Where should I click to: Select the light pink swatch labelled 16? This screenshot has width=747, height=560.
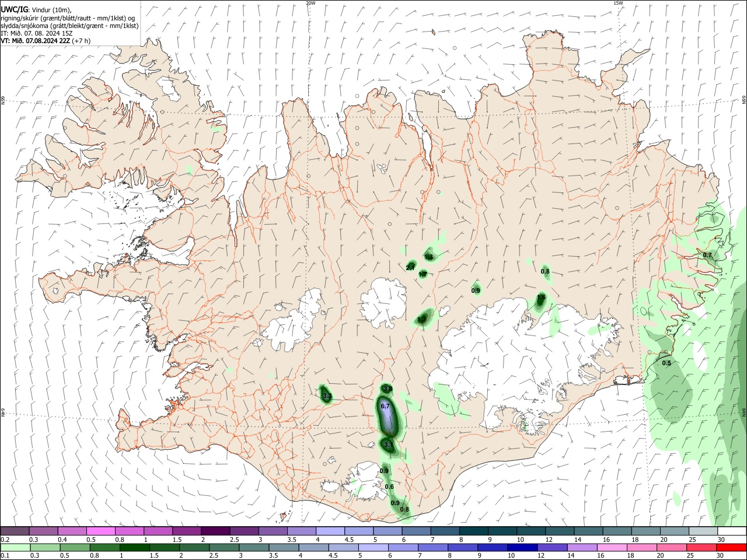coord(611,547)
